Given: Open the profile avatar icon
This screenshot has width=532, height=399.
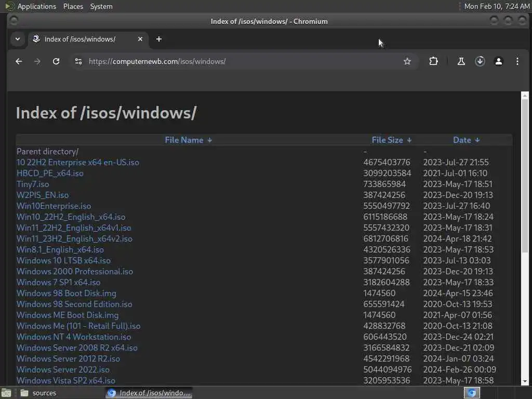Looking at the screenshot, I should 498,61.
